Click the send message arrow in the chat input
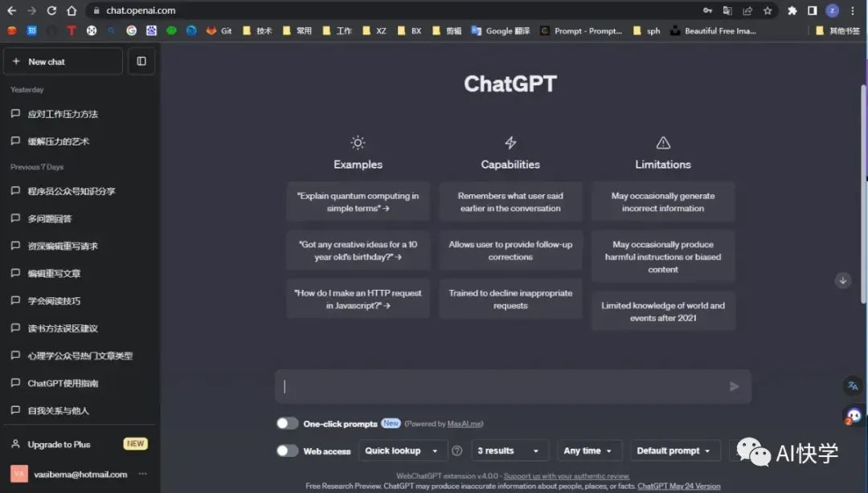Image resolution: width=868 pixels, height=493 pixels. 733,386
